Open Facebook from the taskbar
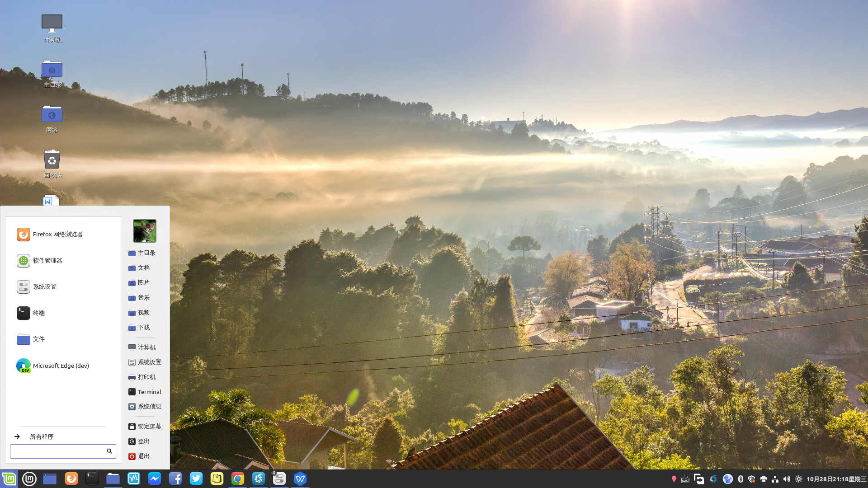868x488 pixels. (x=175, y=479)
